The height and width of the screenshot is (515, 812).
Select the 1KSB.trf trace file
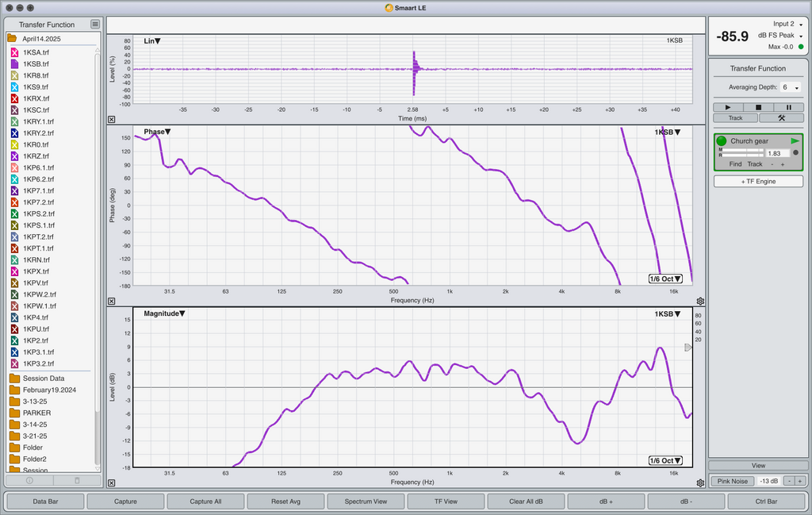tap(36, 63)
